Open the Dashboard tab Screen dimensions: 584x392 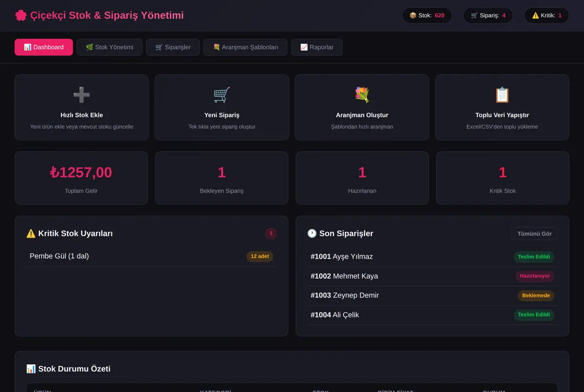click(44, 47)
